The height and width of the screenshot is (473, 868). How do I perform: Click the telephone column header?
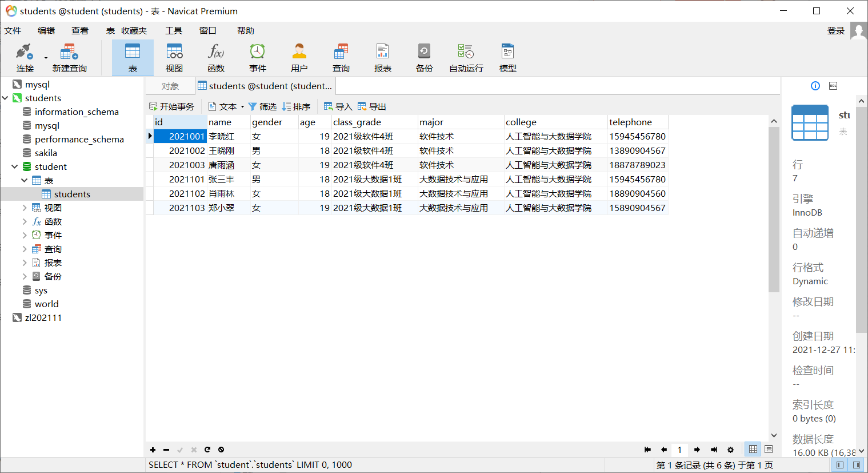(638, 122)
